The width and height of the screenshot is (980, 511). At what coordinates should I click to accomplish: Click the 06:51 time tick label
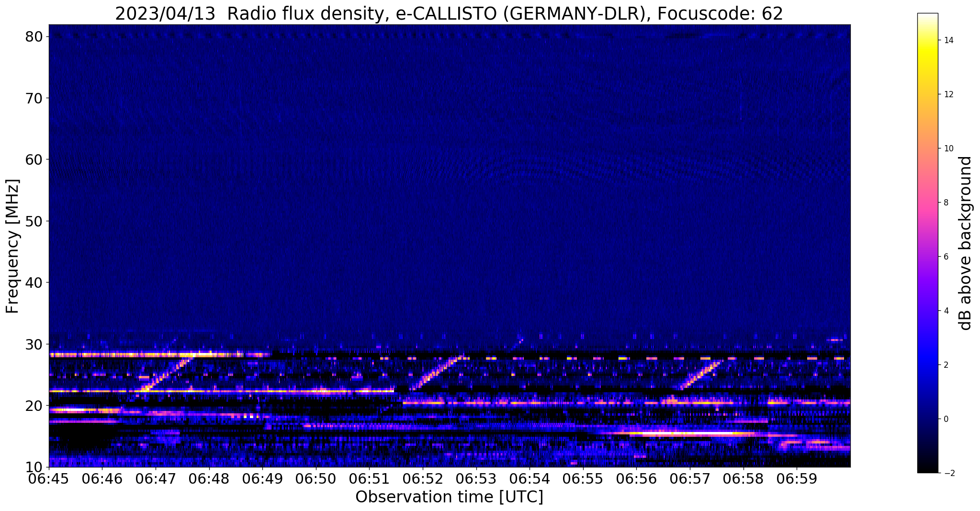point(369,478)
